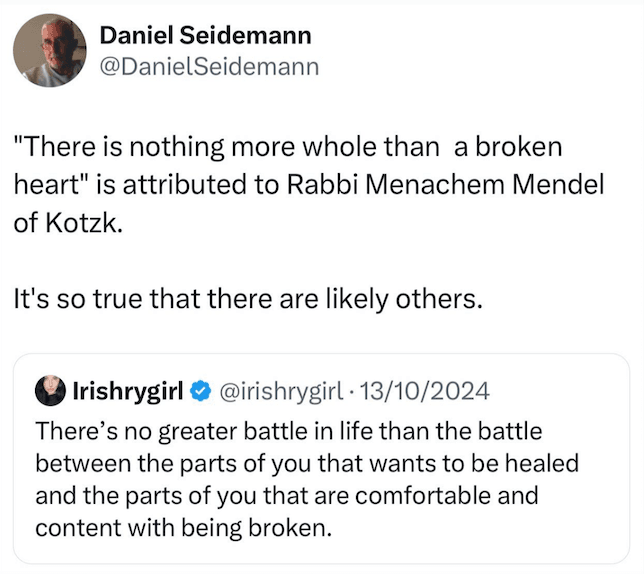Select the words "Rabbi Menachem Mendel"
The image size is (644, 574).
click(x=445, y=185)
